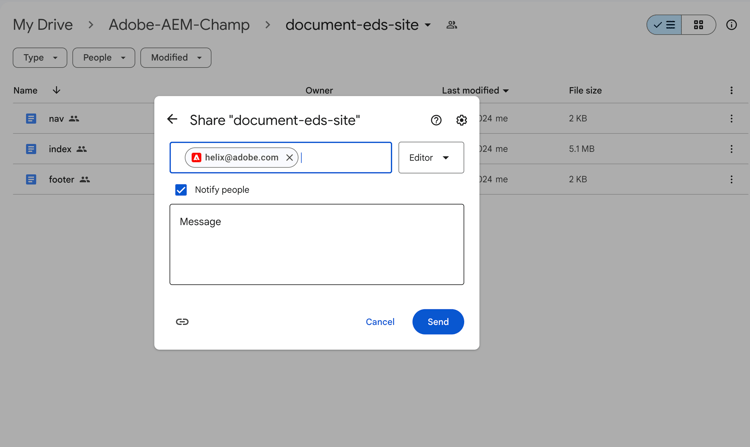Send the share invitation
The image size is (750, 447).
coord(438,322)
